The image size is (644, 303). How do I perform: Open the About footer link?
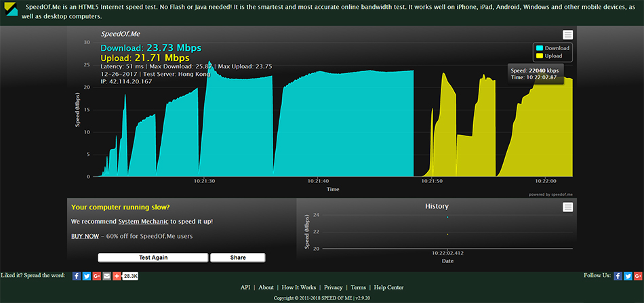pyautogui.click(x=266, y=287)
